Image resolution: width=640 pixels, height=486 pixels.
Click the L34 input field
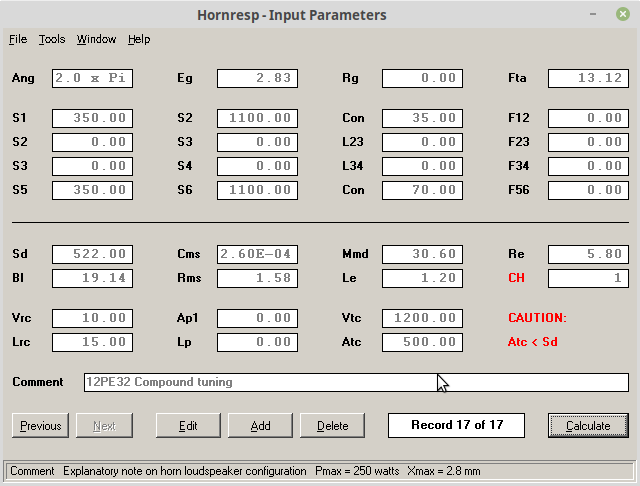tap(422, 166)
